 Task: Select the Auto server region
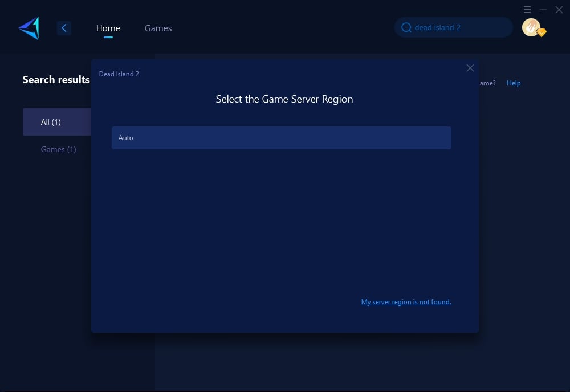pos(282,138)
